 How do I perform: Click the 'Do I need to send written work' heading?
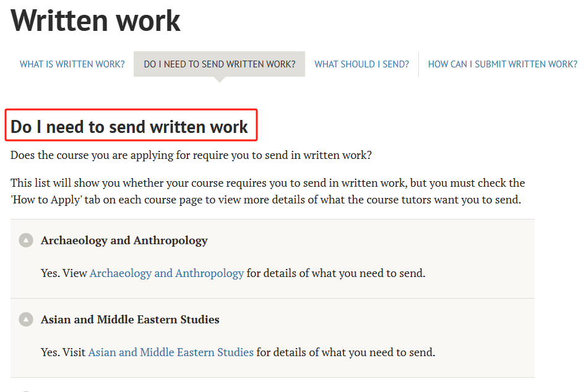pos(129,127)
